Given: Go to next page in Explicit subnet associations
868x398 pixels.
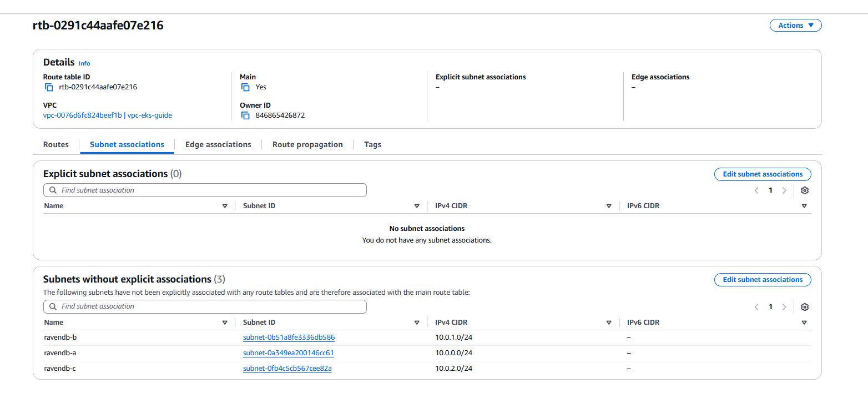Looking at the screenshot, I should coord(784,190).
